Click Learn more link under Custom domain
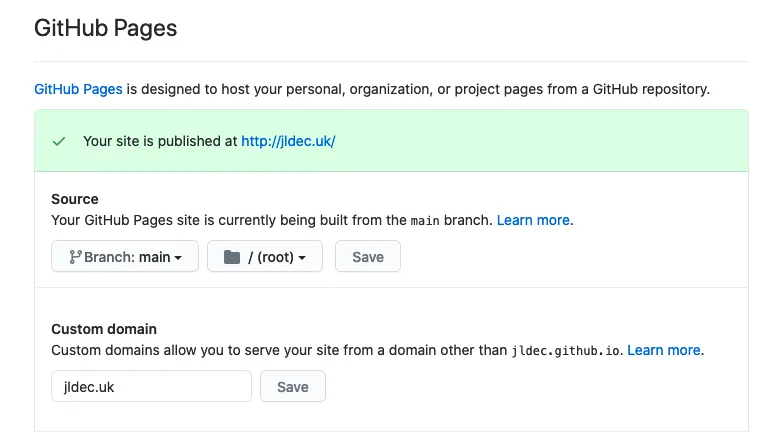The width and height of the screenshot is (774, 432). point(663,350)
